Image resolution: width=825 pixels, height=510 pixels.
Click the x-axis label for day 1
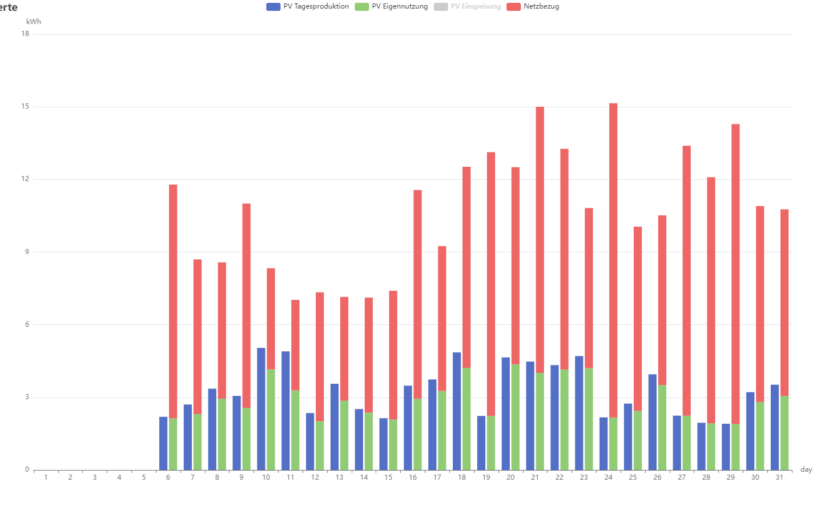click(x=46, y=477)
